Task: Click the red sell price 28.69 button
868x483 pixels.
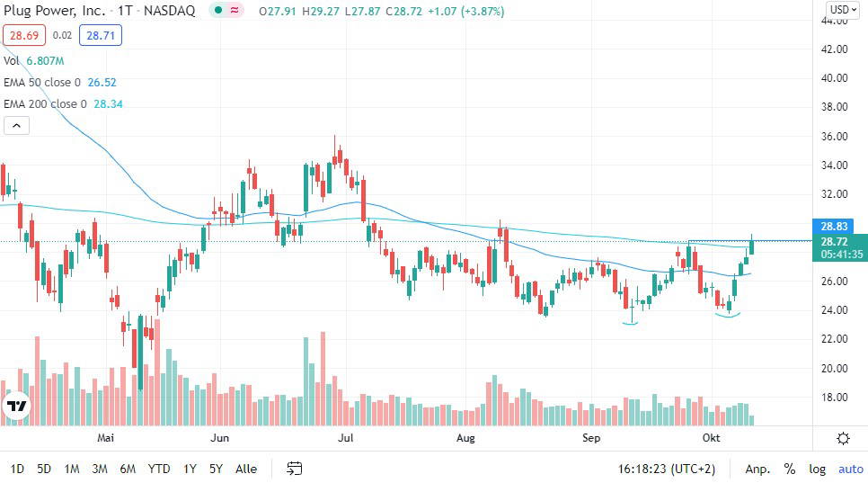Action: [x=24, y=35]
